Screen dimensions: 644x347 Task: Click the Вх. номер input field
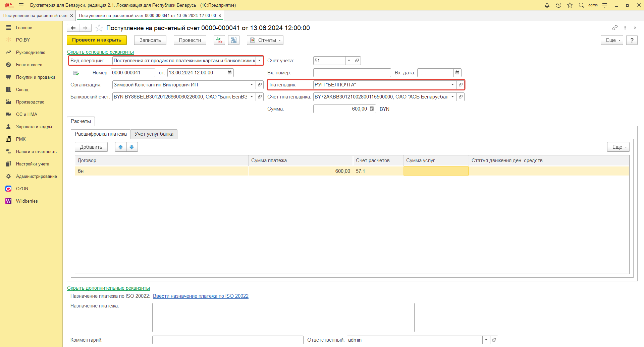tap(352, 73)
